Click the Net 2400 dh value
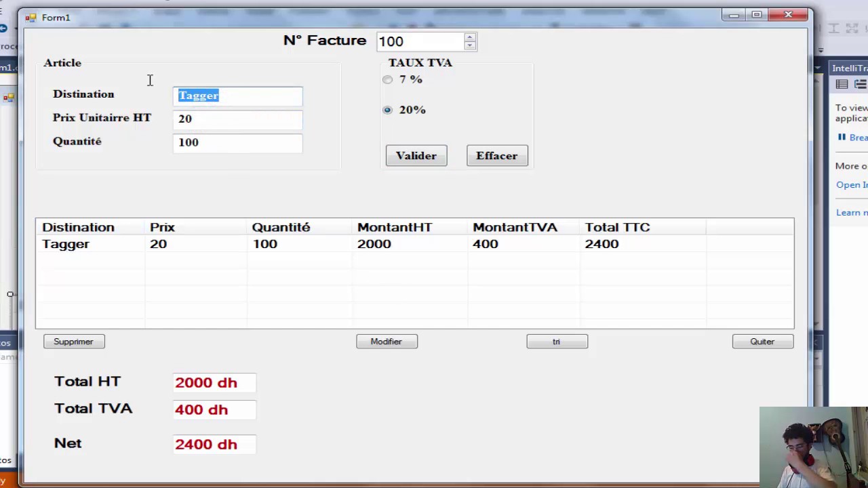The width and height of the screenshot is (868, 488). click(x=214, y=445)
